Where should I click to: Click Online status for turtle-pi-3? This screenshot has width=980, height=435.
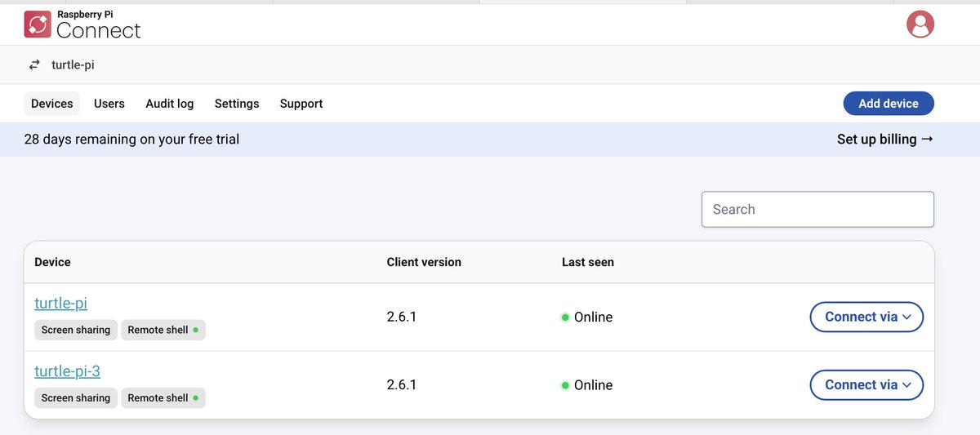tap(587, 384)
